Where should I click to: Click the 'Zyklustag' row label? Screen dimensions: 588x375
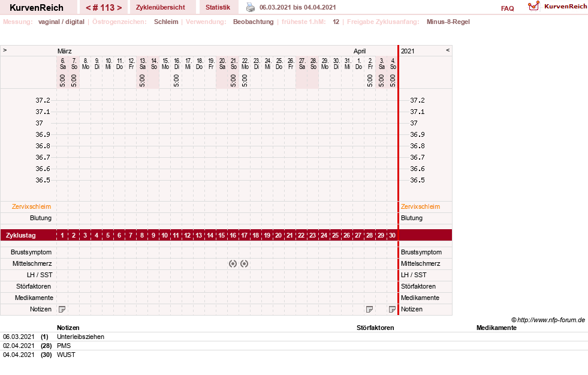(20, 235)
